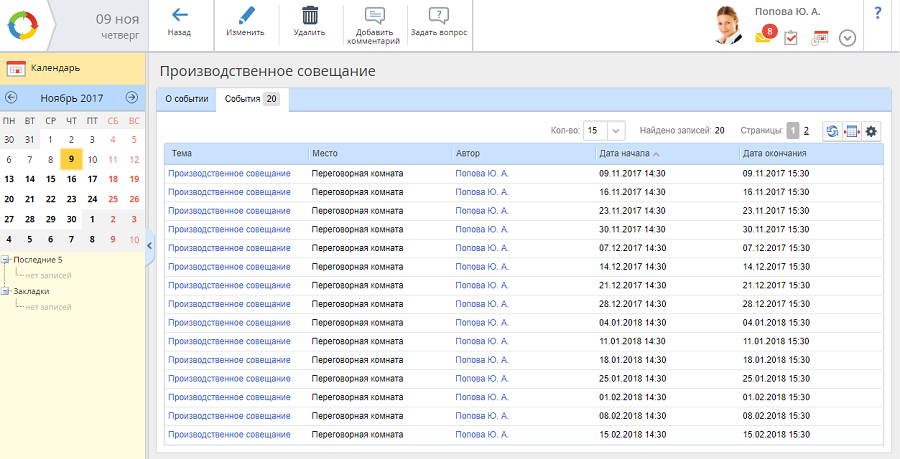Switch to the О событии tab
The width and height of the screenshot is (900, 459).
point(187,99)
